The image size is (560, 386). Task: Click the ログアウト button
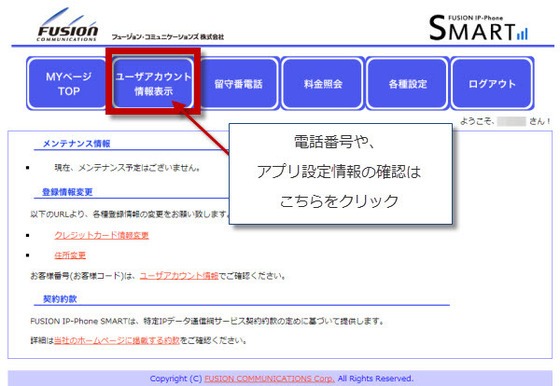click(x=492, y=84)
